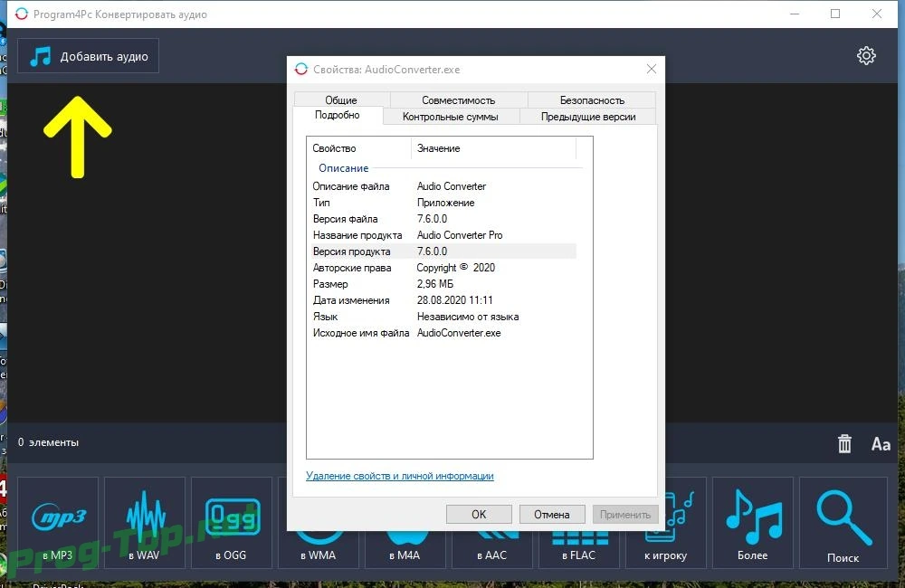Select the Версия продукта row
This screenshot has width=905, height=588.
click(x=443, y=251)
